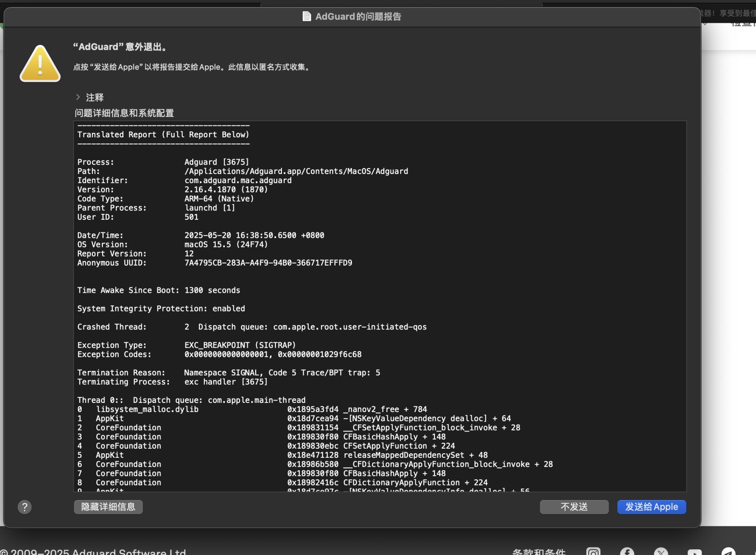Click the document icon in dialog title
Viewport: 756px width, 555px height.
pos(307,16)
